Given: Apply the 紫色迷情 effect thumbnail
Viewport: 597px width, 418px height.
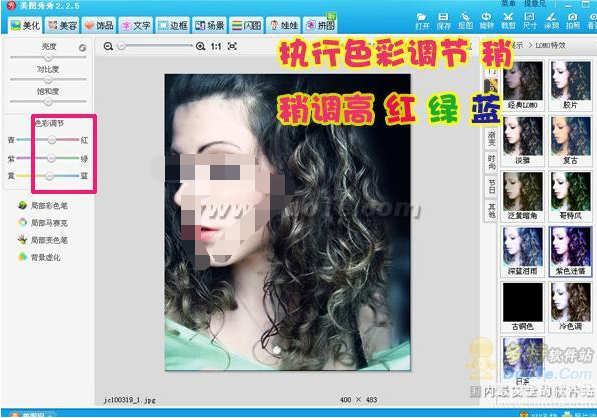Looking at the screenshot, I should point(570,251).
